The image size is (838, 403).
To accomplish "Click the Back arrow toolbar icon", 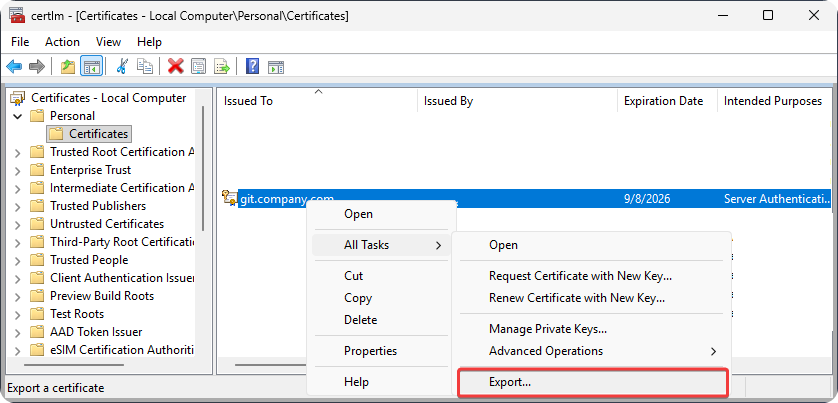I will point(14,67).
